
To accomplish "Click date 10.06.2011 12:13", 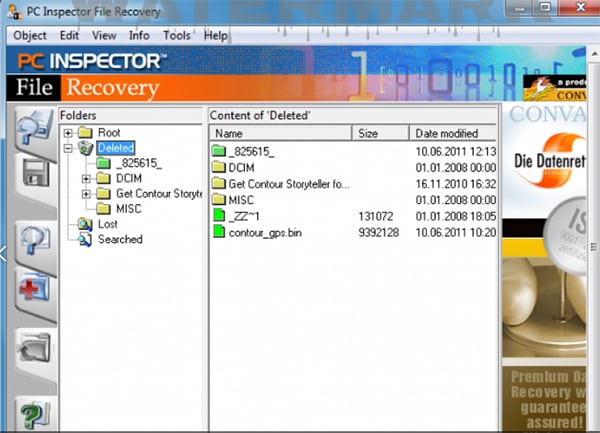I will [456, 151].
